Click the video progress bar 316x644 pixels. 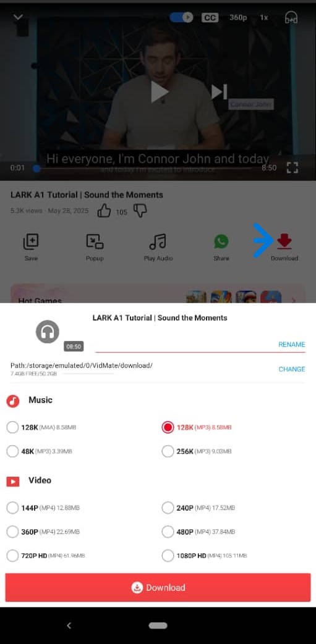click(144, 168)
